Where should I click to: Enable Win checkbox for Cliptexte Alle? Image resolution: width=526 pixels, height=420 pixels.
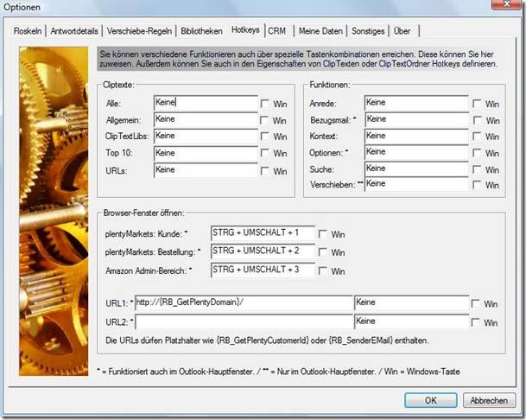265,104
